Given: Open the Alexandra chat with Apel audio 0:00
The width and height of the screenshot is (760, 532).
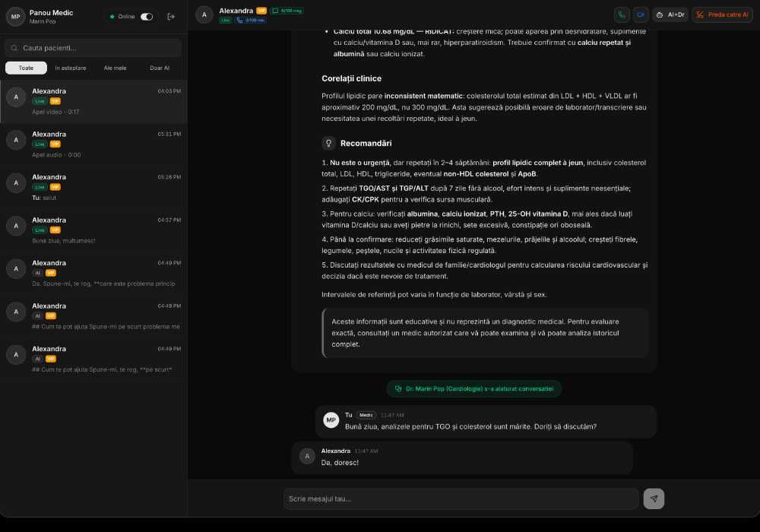Looking at the screenshot, I should (x=93, y=144).
